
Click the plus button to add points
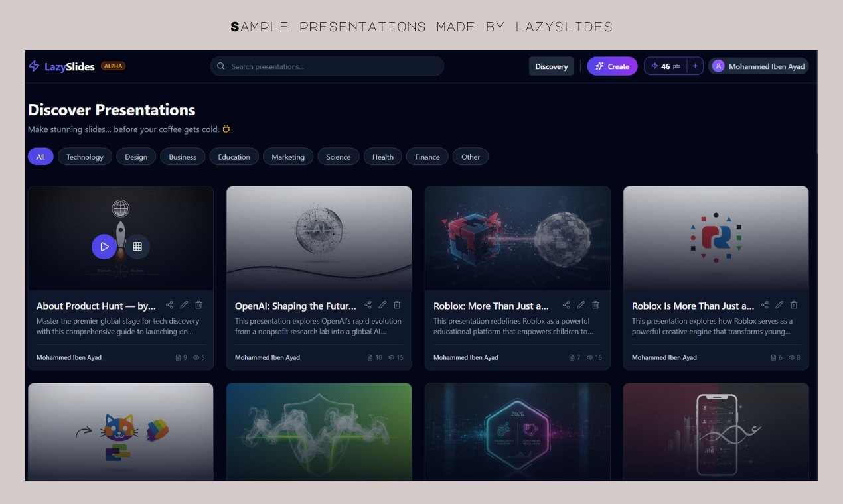[694, 66]
